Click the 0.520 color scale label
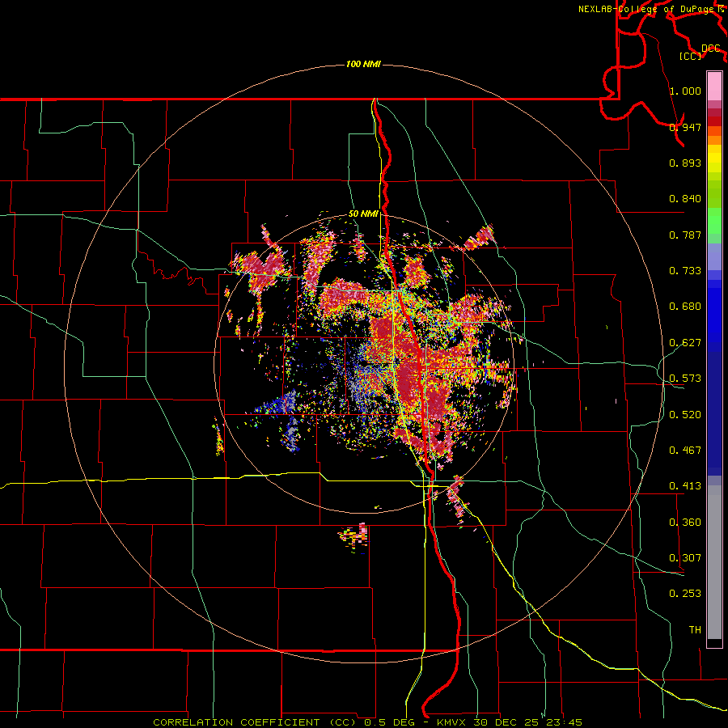 click(x=685, y=415)
